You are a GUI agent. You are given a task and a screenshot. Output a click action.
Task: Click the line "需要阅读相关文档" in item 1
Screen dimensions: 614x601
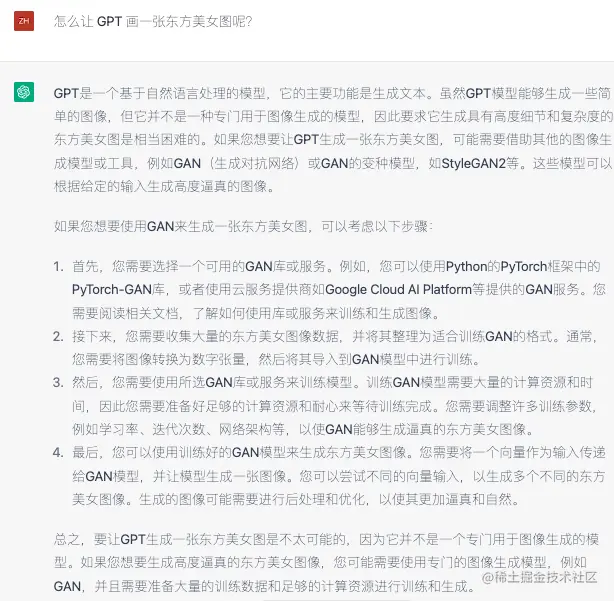pos(257,313)
